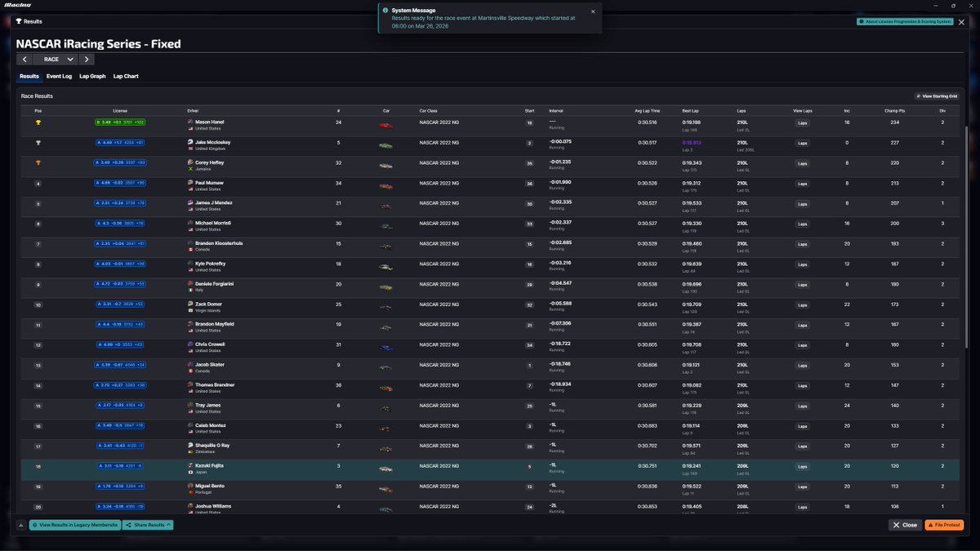The image size is (980, 551).
Task: Open About License Progression & Scoring System
Action: tap(905, 21)
